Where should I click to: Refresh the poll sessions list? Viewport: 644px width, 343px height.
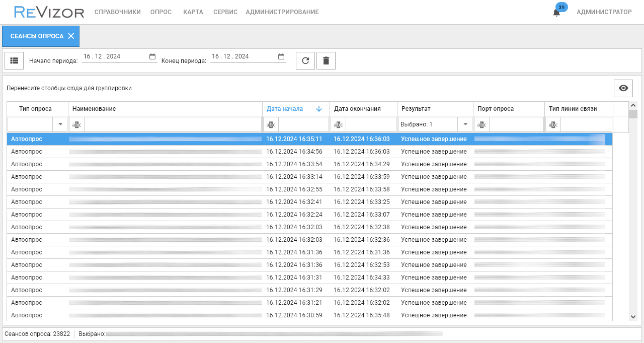(305, 60)
